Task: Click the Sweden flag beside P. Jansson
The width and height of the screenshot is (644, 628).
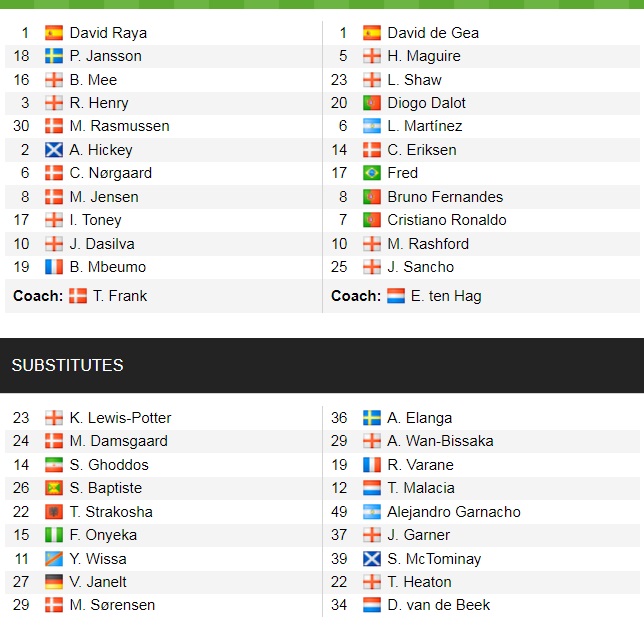Action: click(x=54, y=56)
